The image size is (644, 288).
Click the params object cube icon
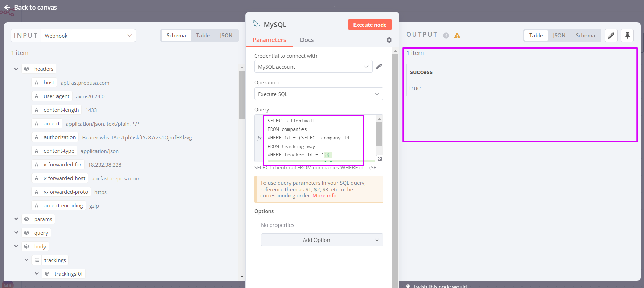click(x=26, y=219)
